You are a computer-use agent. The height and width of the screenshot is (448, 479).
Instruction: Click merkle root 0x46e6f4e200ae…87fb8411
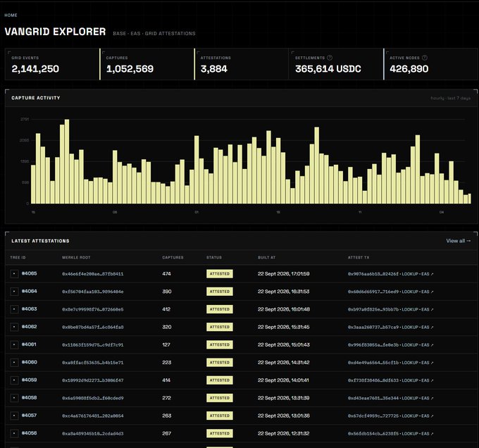click(x=93, y=274)
